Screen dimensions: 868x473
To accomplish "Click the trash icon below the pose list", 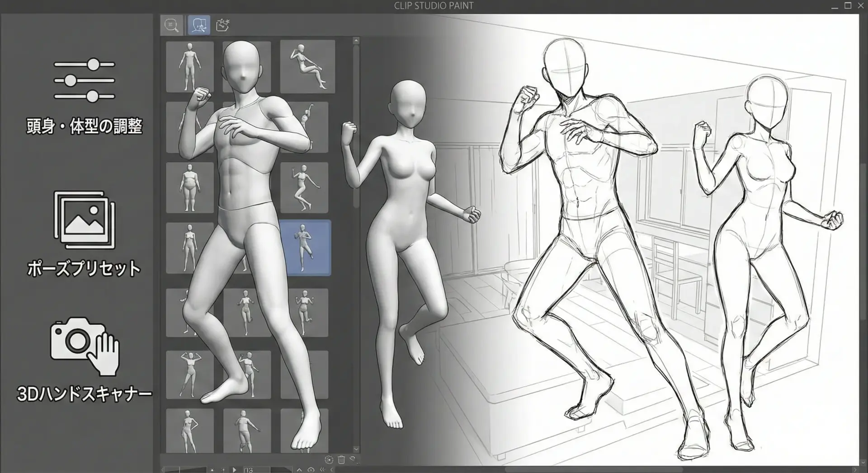I will [x=341, y=460].
